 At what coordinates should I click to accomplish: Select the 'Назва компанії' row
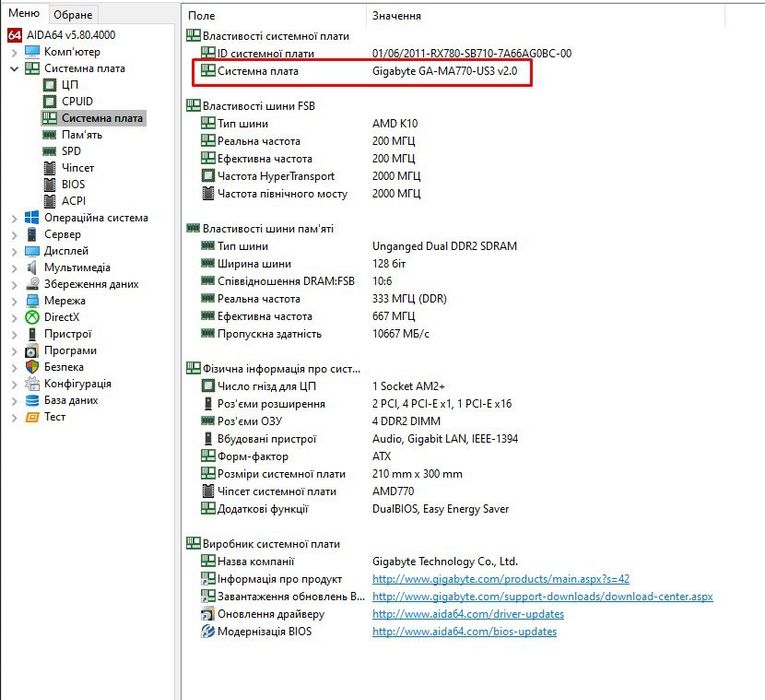(x=360, y=561)
